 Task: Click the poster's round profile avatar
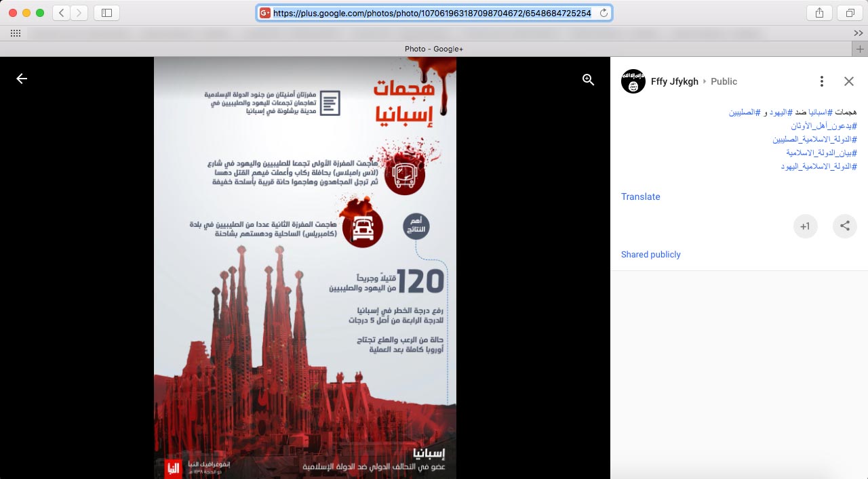(x=633, y=81)
